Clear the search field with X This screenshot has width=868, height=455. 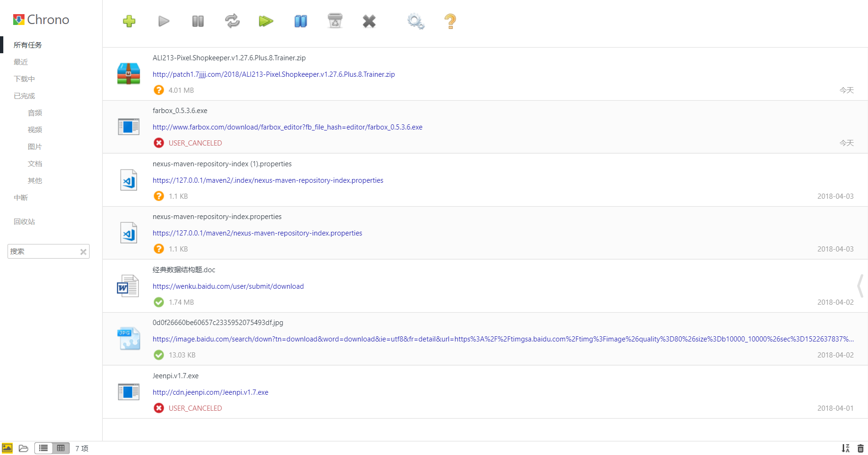click(x=83, y=252)
